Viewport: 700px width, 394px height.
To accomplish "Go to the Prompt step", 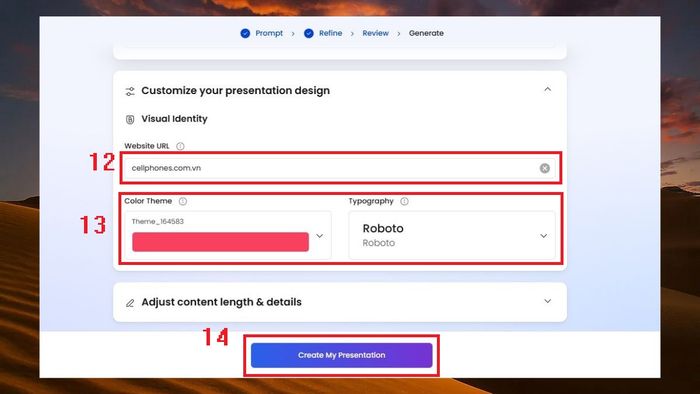I will pyautogui.click(x=269, y=33).
